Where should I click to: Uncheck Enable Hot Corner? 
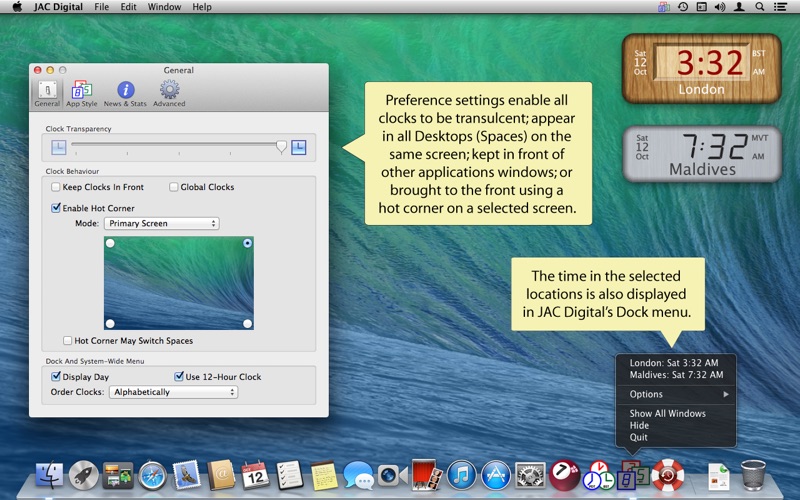tap(56, 208)
